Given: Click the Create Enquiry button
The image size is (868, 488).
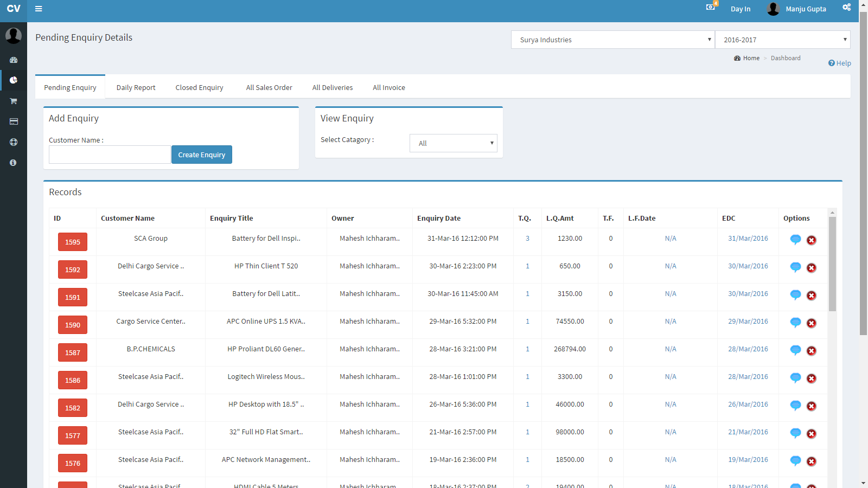Looking at the screenshot, I should 202,155.
